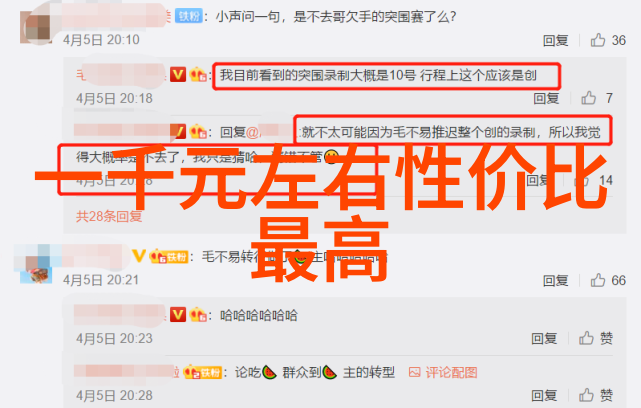
Task: Click 回复 on the 20:23 reply
Action: point(544,339)
